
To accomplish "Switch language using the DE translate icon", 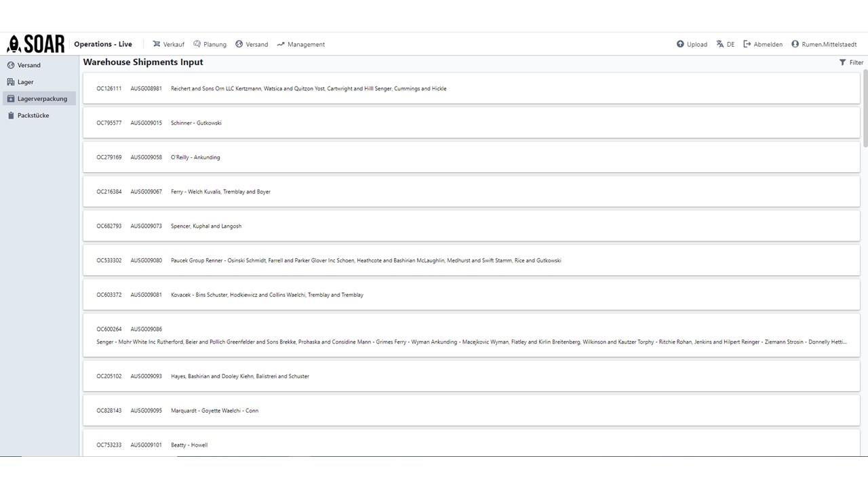I will click(x=720, y=44).
